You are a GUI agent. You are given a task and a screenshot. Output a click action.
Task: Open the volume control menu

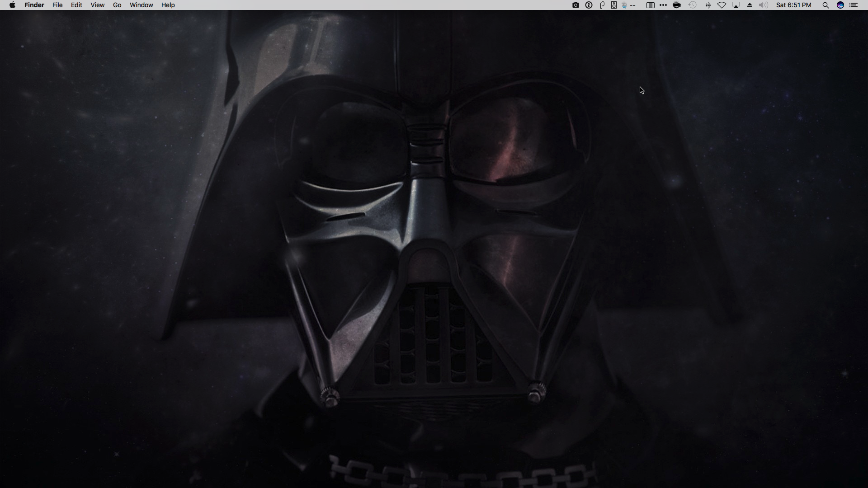pyautogui.click(x=764, y=5)
